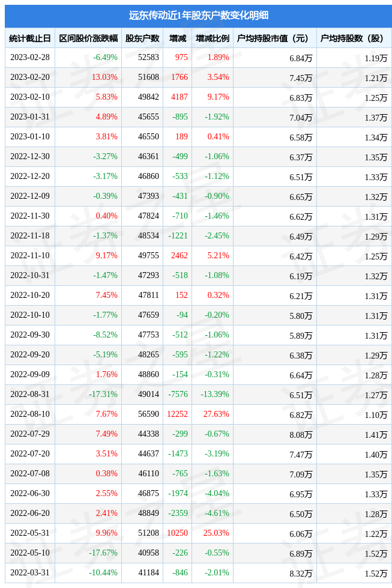Click the date 2022-11-18
This screenshot has width=392, height=588.
[x=30, y=236]
